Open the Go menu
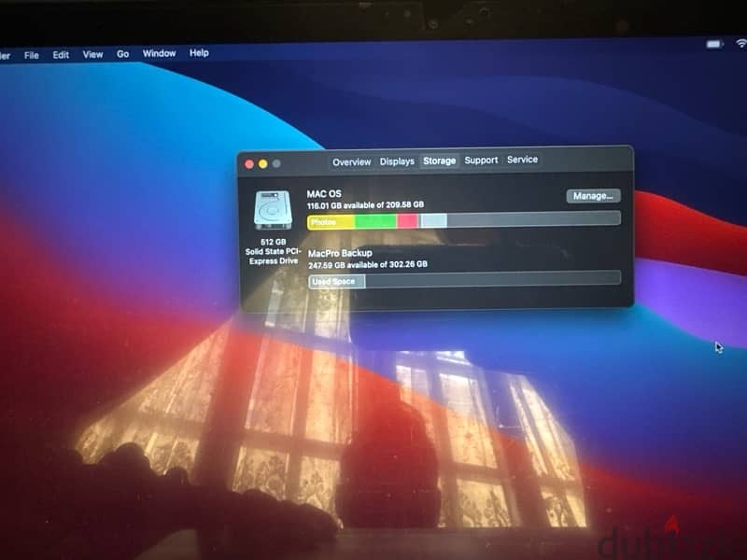The width and height of the screenshot is (747, 560). pyautogui.click(x=123, y=54)
